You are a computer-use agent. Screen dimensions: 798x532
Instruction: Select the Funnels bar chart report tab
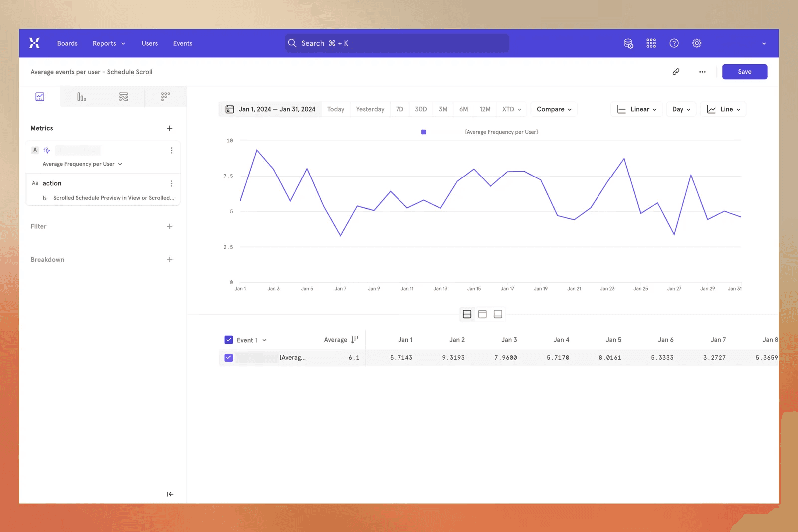(x=82, y=97)
